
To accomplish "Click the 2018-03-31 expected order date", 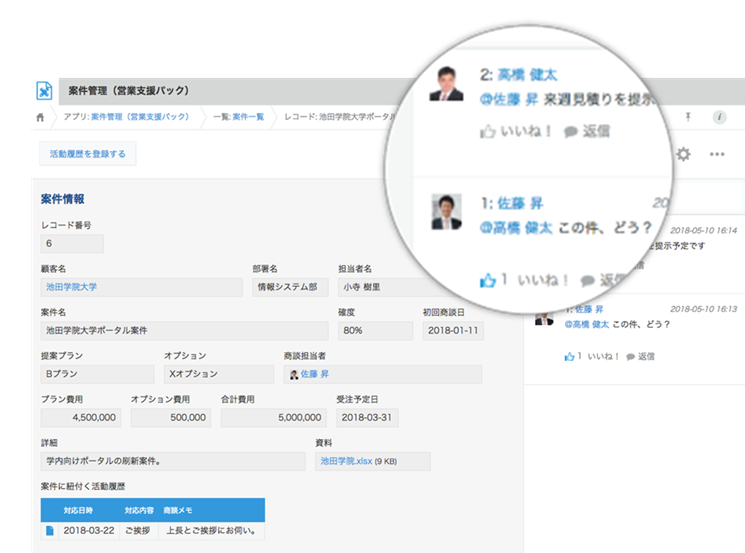I will (367, 418).
